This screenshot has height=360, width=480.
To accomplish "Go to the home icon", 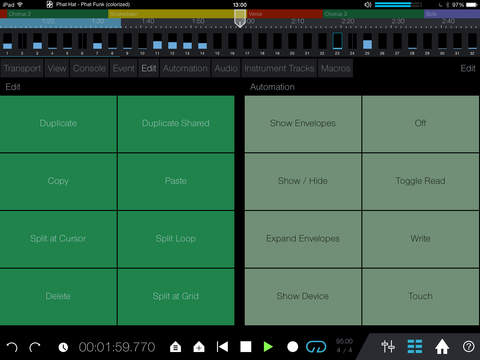I will 442,347.
